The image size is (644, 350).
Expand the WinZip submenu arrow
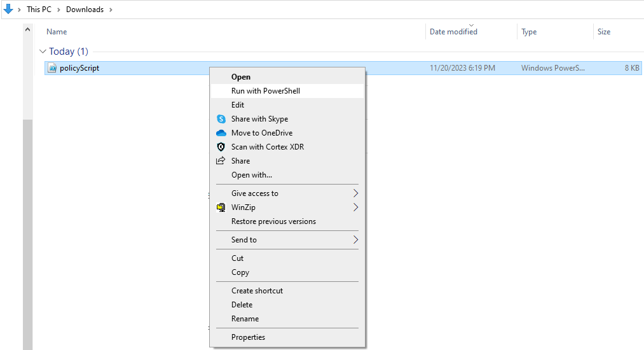[x=355, y=207]
